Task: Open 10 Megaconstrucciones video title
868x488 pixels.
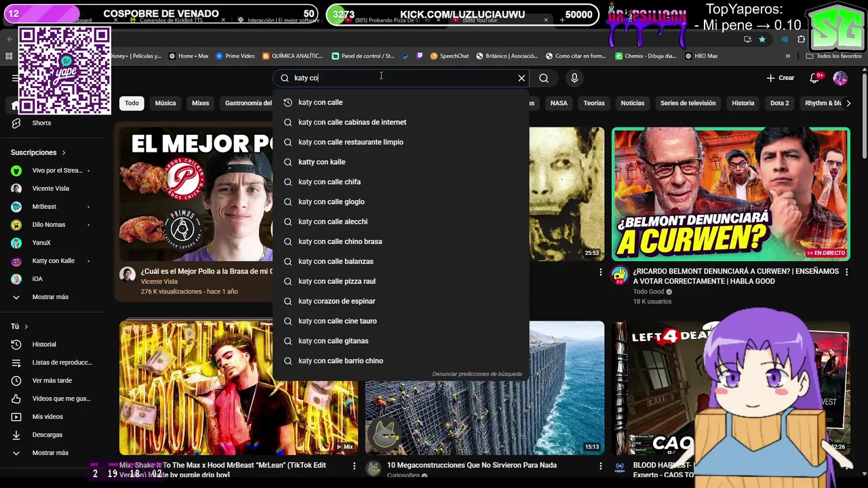Action: pyautogui.click(x=472, y=466)
